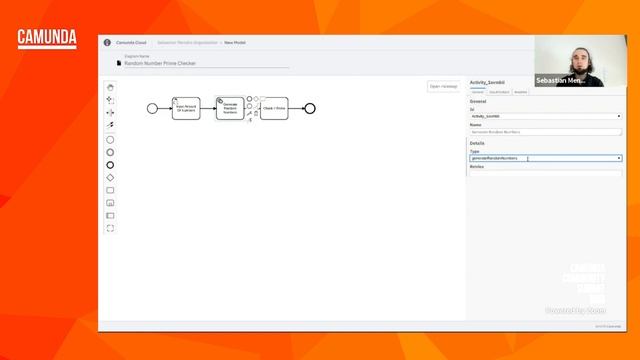Edit the diagram name field
Screen dimensions: 640x360
[x=206, y=63]
